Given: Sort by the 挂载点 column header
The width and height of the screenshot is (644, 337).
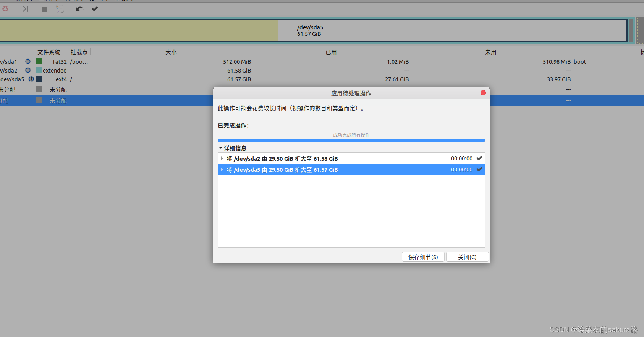Looking at the screenshot, I should pyautogui.click(x=79, y=52).
